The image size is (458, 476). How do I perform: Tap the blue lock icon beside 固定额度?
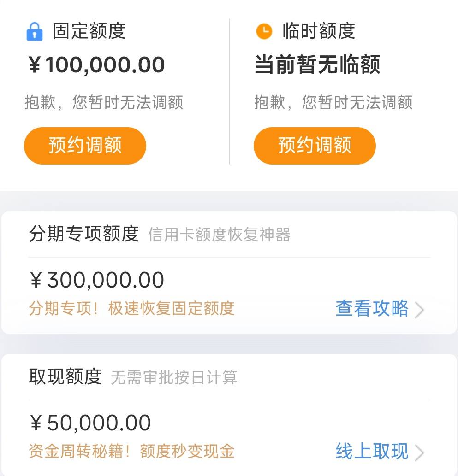coord(35,31)
